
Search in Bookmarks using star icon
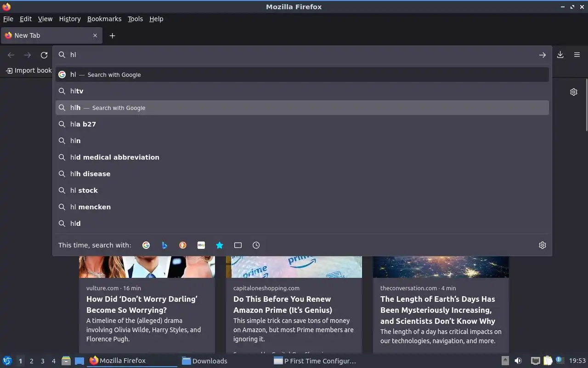coord(220,245)
